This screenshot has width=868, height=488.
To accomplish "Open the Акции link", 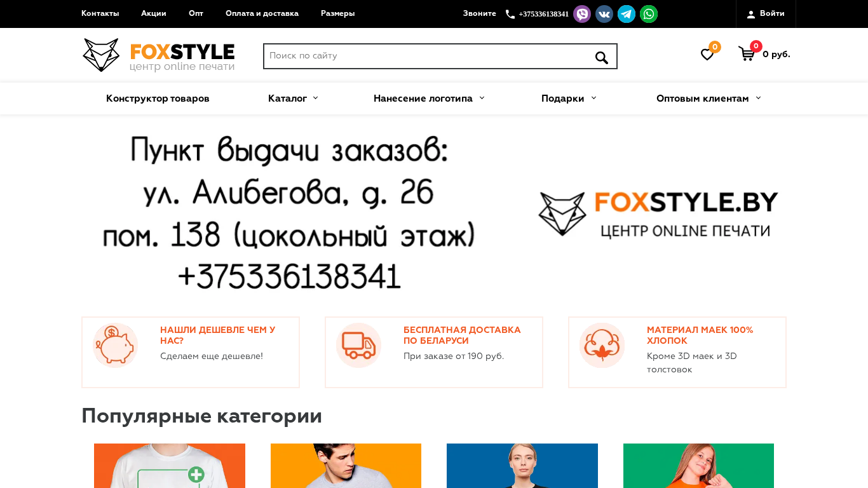I will [154, 13].
